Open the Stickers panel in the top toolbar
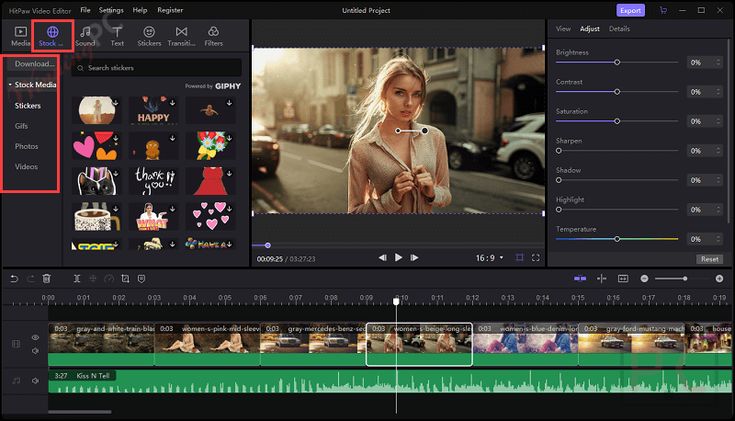Screen dimensions: 735x421 [x=149, y=36]
